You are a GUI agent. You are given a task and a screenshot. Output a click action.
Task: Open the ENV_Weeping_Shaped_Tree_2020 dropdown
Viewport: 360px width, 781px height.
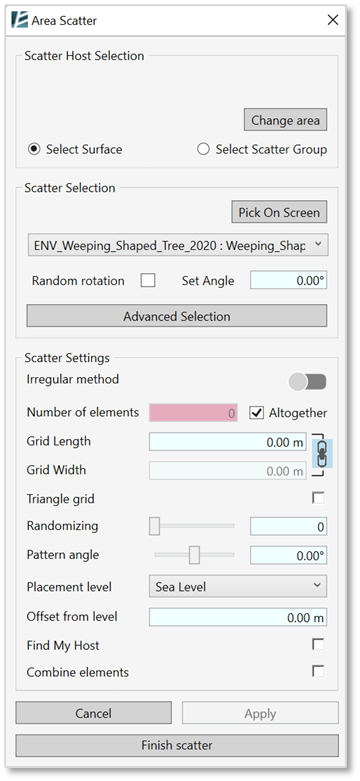(178, 245)
